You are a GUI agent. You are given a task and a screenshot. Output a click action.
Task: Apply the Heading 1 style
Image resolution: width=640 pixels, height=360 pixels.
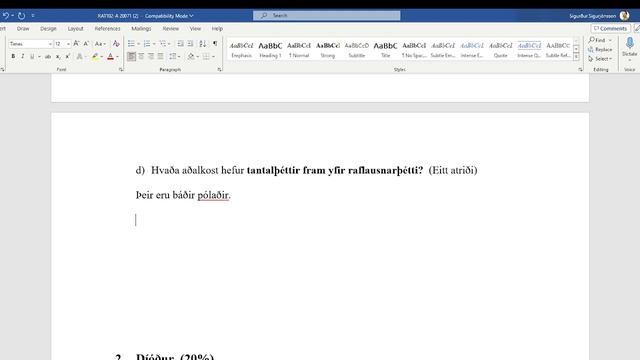(270, 50)
